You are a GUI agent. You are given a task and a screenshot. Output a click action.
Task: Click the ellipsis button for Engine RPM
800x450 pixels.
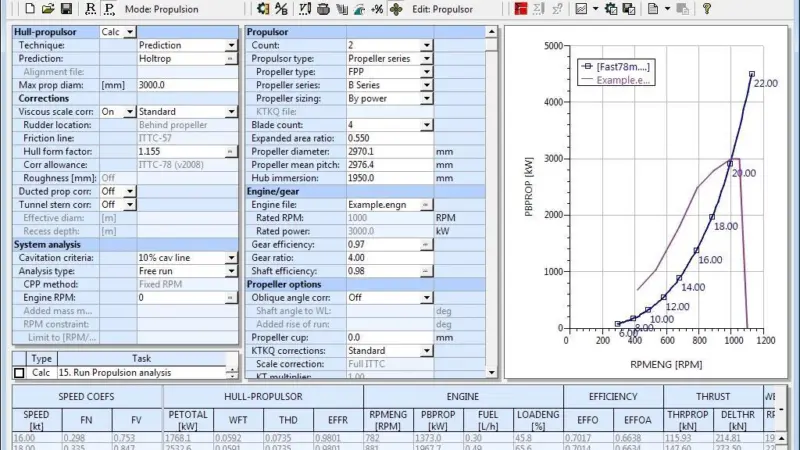click(231, 297)
